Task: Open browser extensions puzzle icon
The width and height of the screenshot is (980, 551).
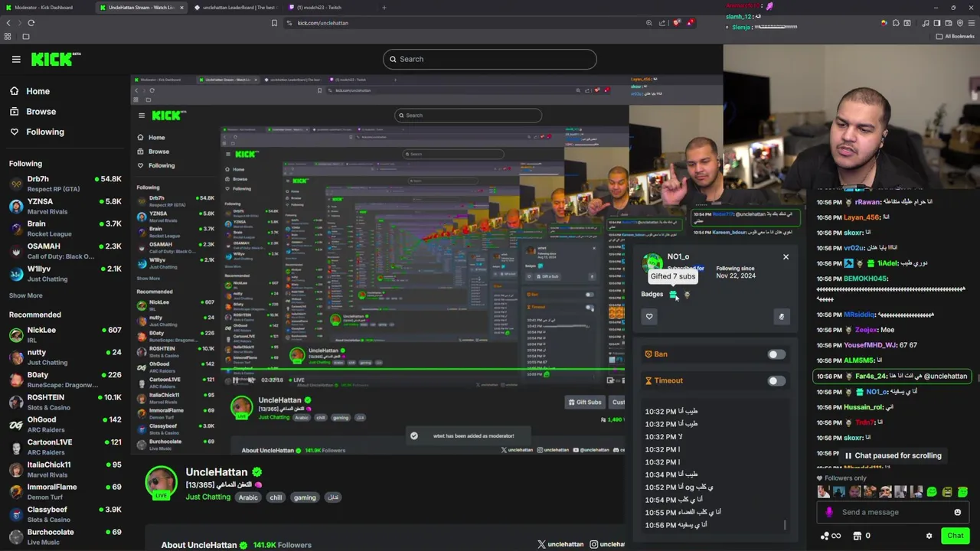Action: 896,23
